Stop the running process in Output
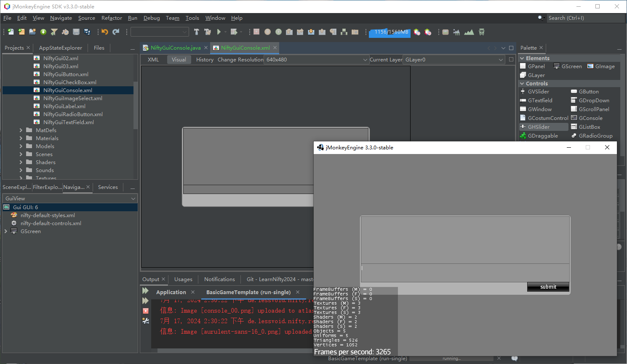 coord(146,311)
